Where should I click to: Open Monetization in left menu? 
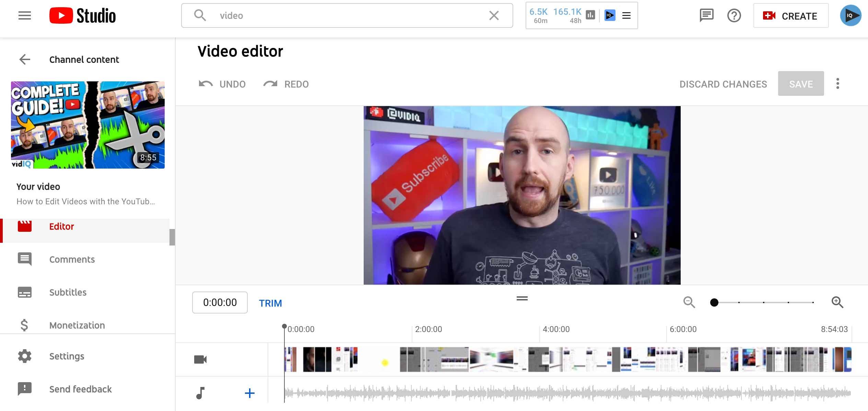pyautogui.click(x=77, y=325)
